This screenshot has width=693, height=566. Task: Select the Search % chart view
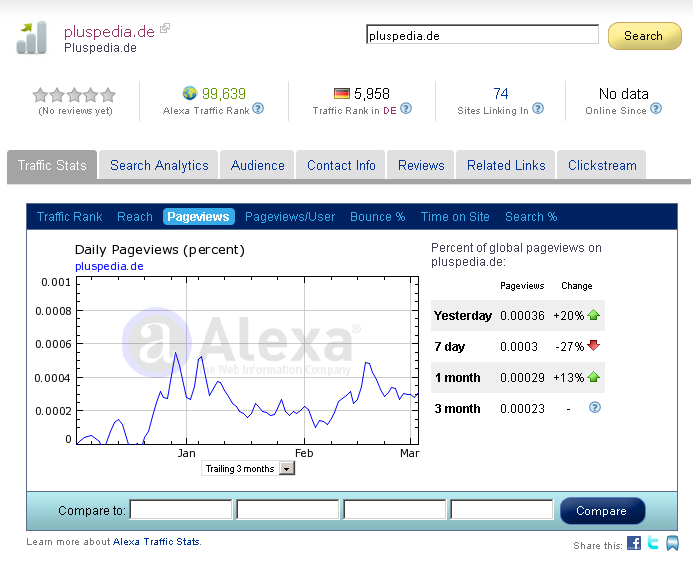[531, 217]
